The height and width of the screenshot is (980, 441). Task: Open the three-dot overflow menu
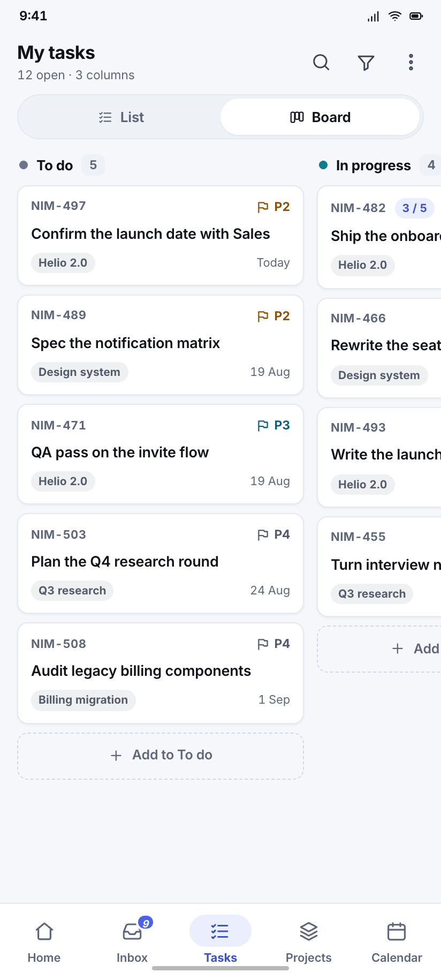(411, 63)
